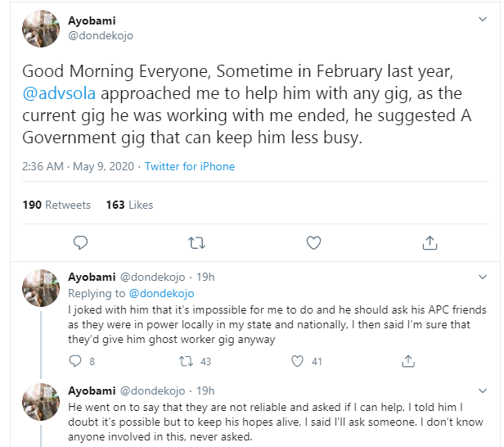The height and width of the screenshot is (447, 504).
Task: Click reply icon on the main tweet
Action: 80,242
